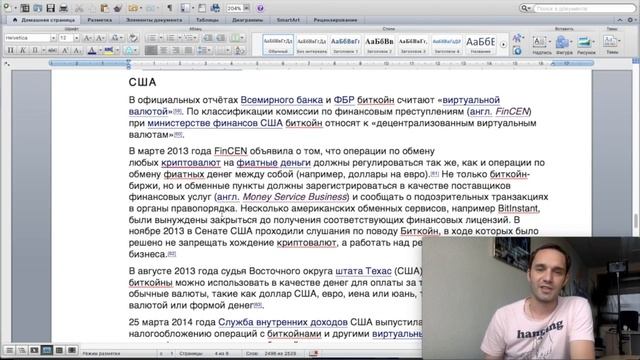Click the vertical scrollbar thumb
The height and width of the screenshot is (360, 640).
pos(636,221)
